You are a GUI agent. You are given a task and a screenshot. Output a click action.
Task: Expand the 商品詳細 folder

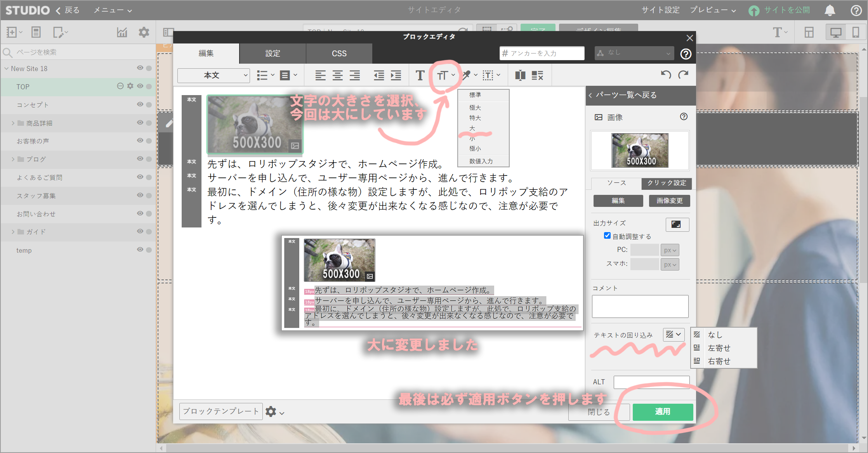click(x=13, y=123)
